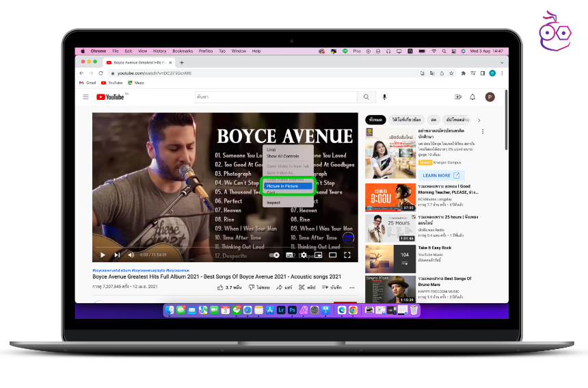Click the Inspect context menu entry
Viewport: 588px width, 388px height.
(x=273, y=203)
